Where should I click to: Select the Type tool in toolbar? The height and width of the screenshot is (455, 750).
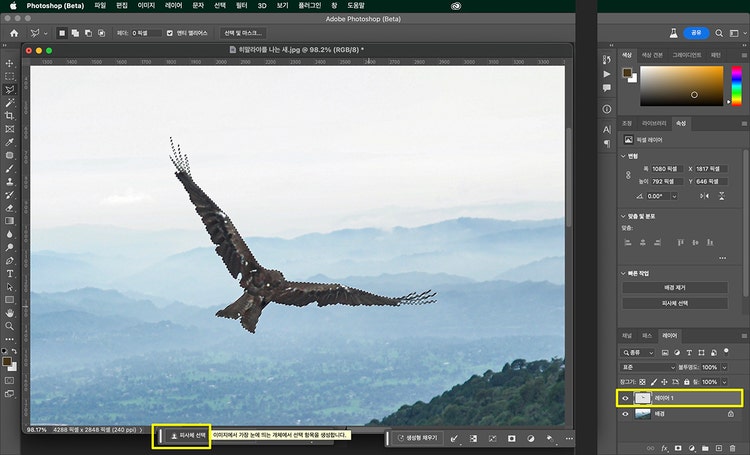coord(10,273)
